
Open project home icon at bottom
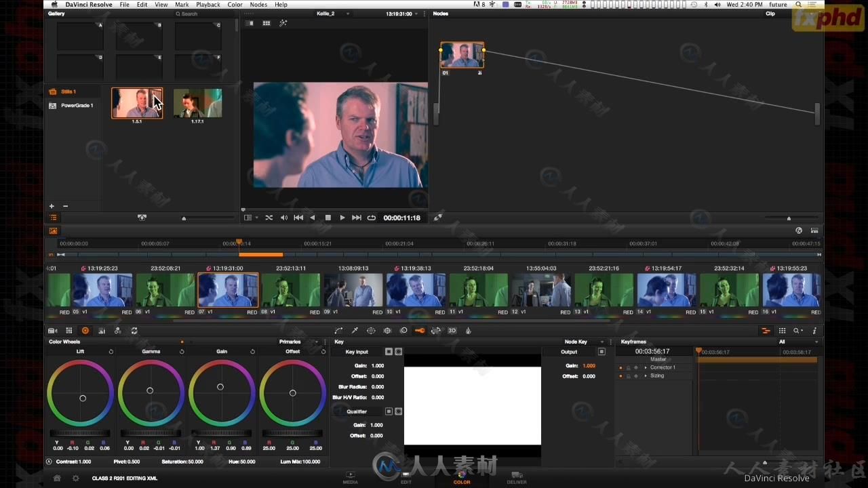57,478
